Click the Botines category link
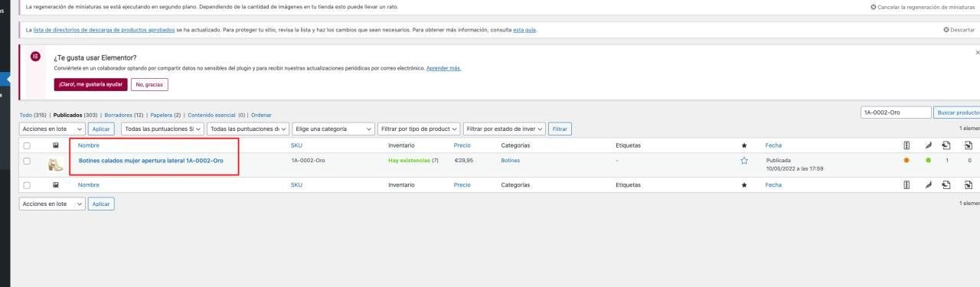The height and width of the screenshot is (287, 980). (510, 160)
